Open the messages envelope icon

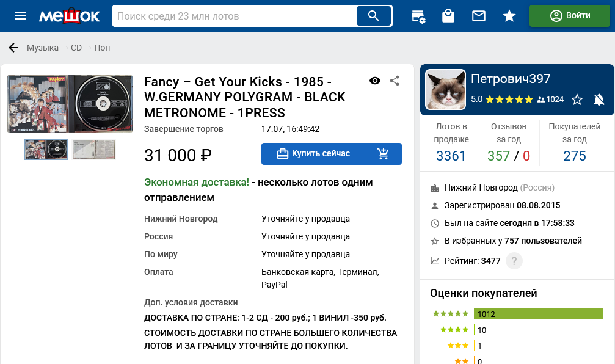(x=479, y=16)
